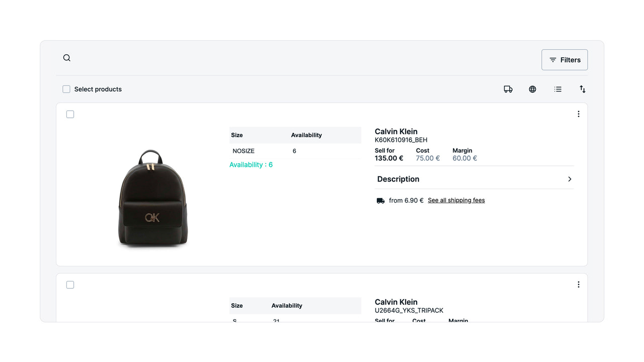This screenshot has height=362, width=644.
Task: Expand the Description section
Action: [x=398, y=179]
